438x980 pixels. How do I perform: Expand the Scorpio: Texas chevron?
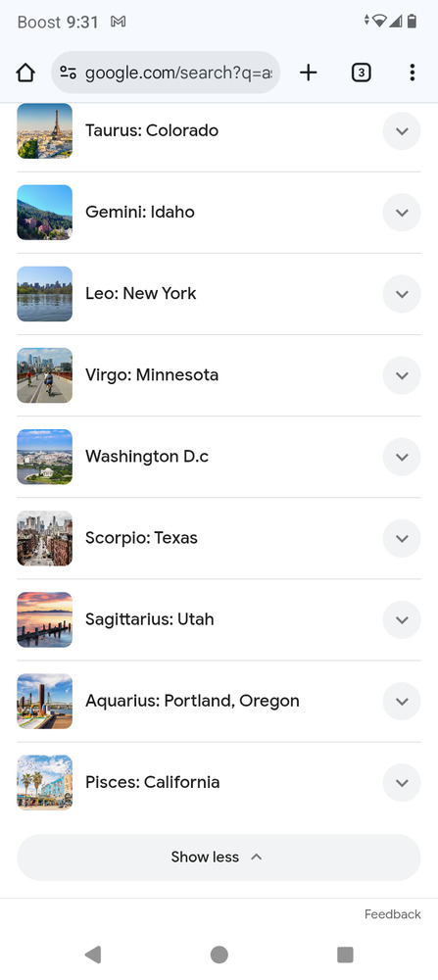click(x=402, y=538)
